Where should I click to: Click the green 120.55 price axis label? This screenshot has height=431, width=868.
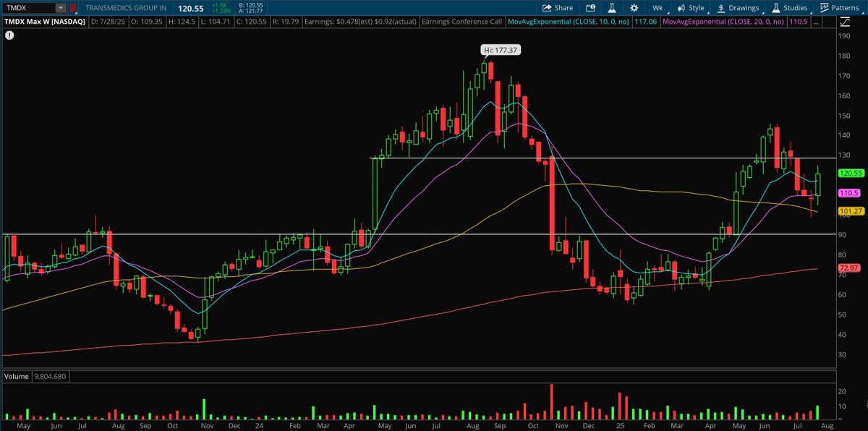(850, 174)
